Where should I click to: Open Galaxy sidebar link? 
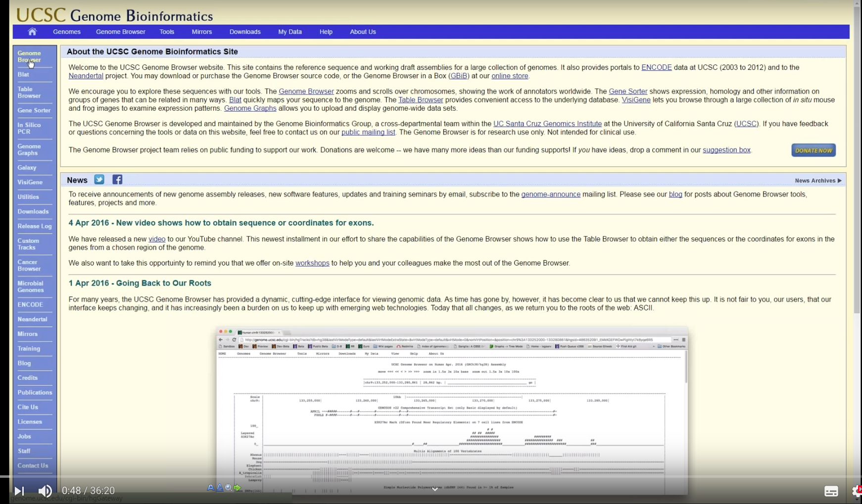27,168
